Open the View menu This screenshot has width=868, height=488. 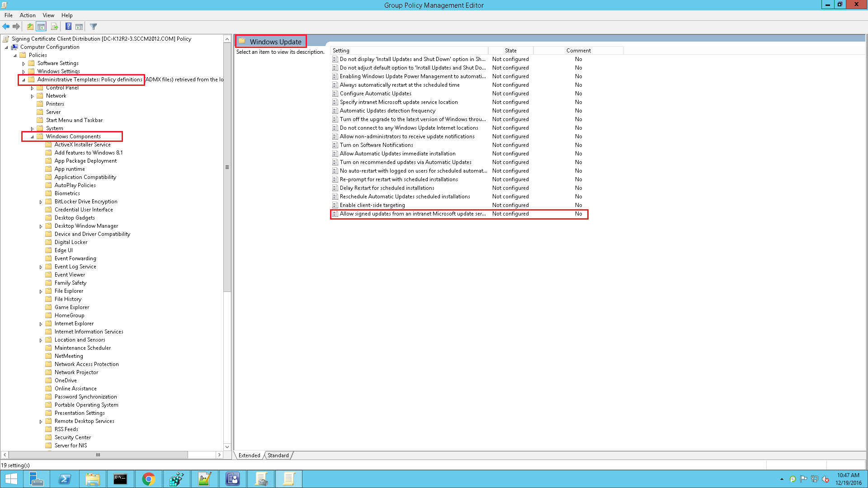[x=48, y=15]
